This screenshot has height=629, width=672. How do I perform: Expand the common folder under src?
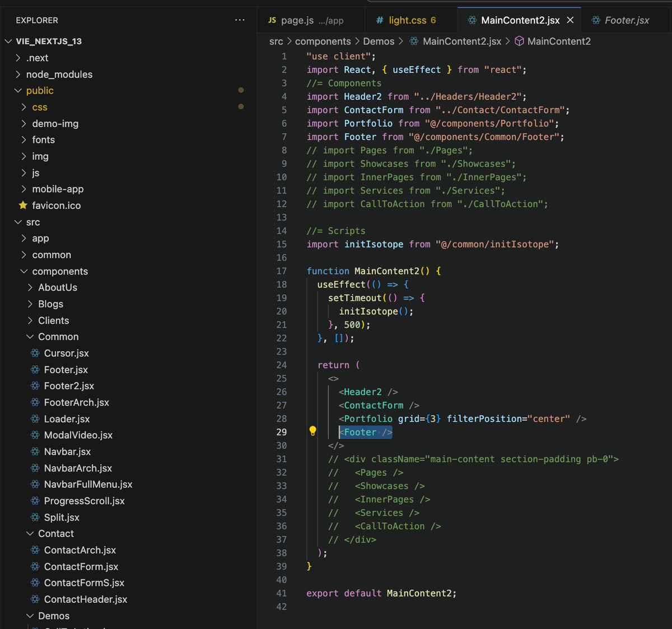tap(24, 255)
